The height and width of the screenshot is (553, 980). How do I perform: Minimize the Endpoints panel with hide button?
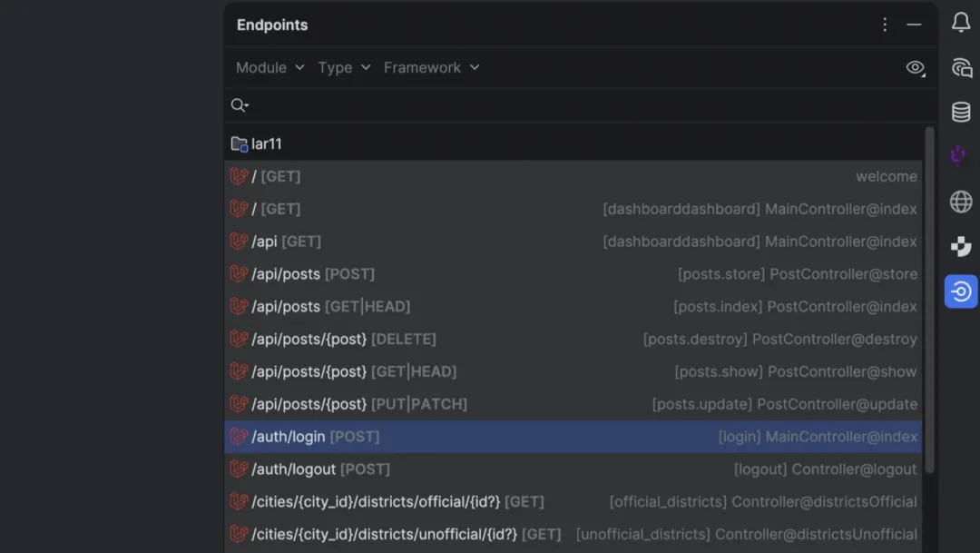pyautogui.click(x=914, y=25)
